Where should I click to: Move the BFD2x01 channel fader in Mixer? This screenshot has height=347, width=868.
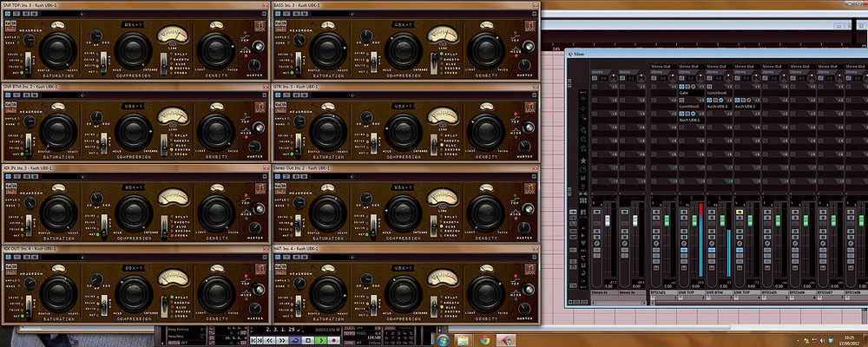(666, 221)
